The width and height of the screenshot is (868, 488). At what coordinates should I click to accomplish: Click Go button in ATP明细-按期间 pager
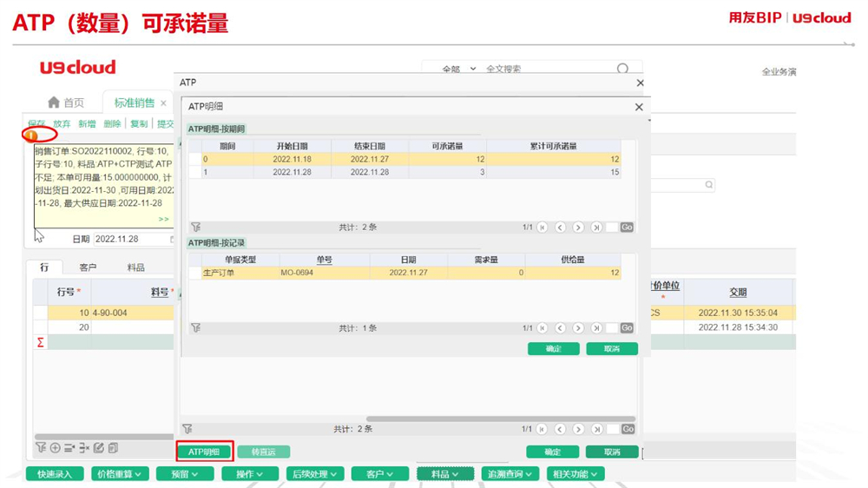(627, 228)
